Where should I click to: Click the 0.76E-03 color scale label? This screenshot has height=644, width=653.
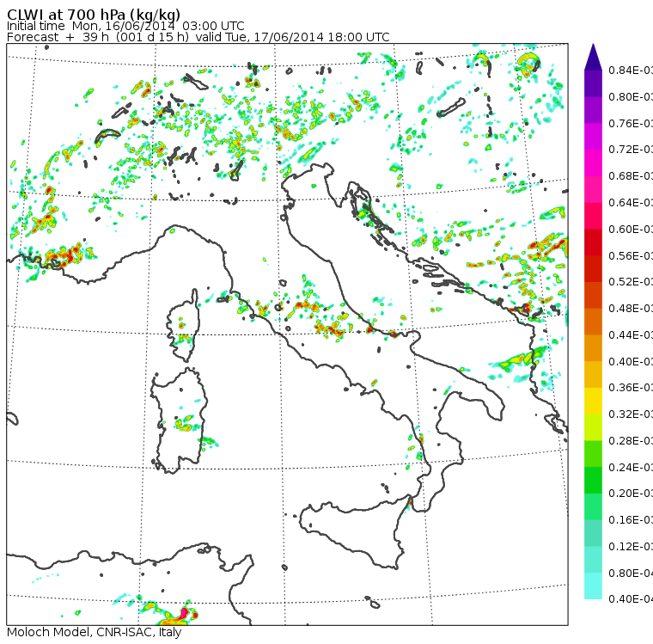[631, 123]
